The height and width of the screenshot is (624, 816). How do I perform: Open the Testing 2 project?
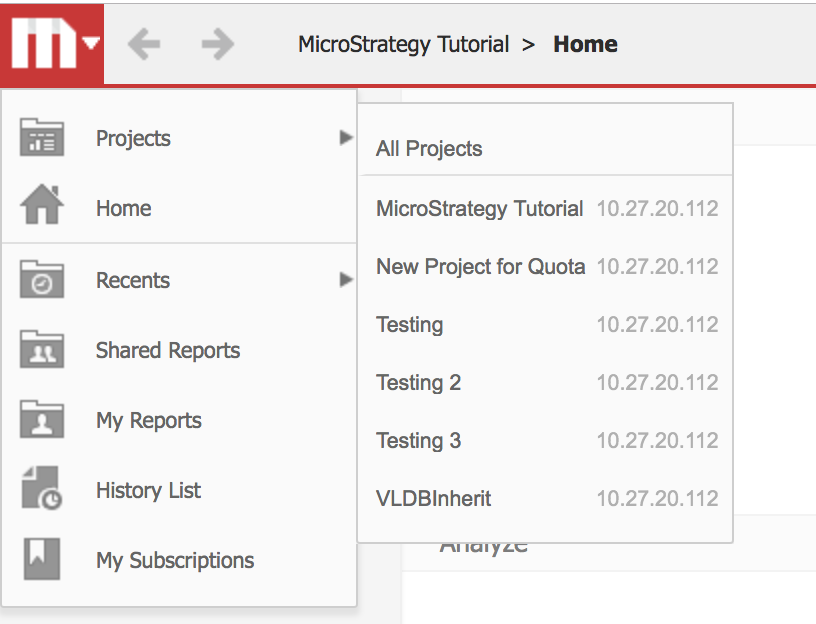(x=545, y=383)
